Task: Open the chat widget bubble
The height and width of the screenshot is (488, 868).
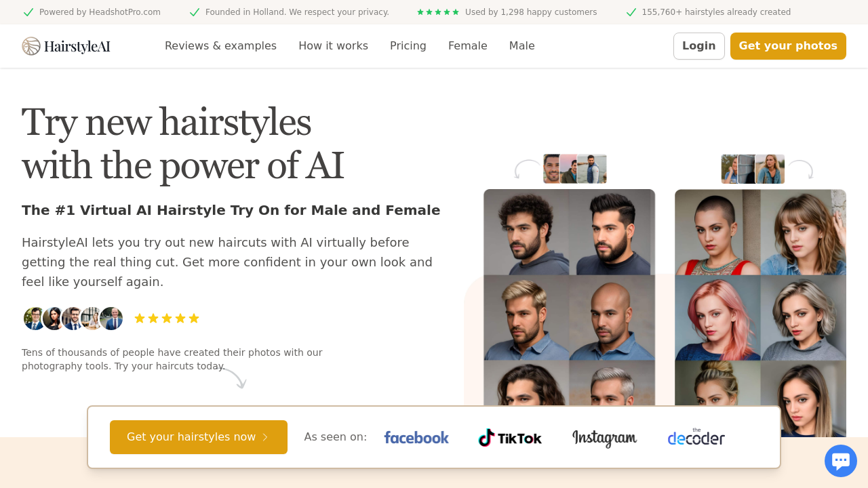Action: pyautogui.click(x=840, y=460)
